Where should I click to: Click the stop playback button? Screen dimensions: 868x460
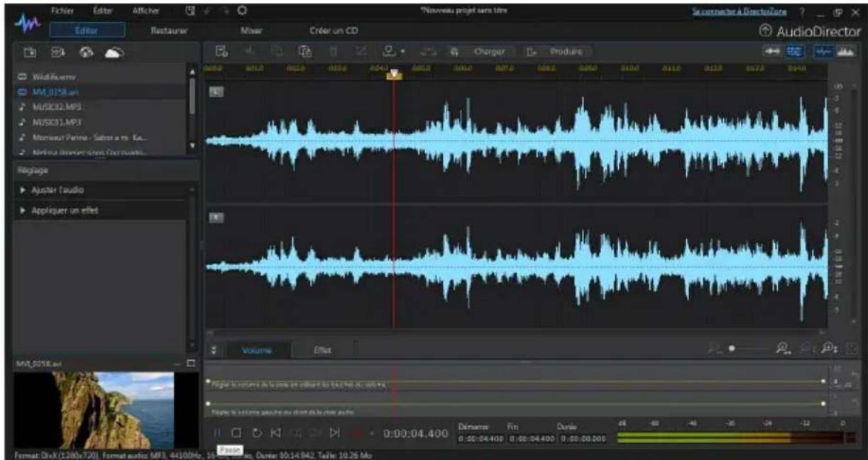tap(237, 432)
